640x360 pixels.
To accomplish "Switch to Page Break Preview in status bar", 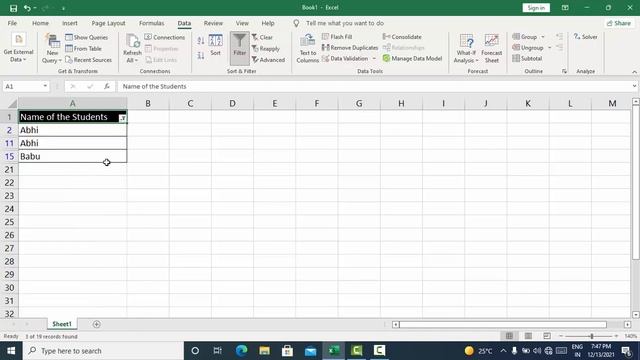I will point(547,336).
